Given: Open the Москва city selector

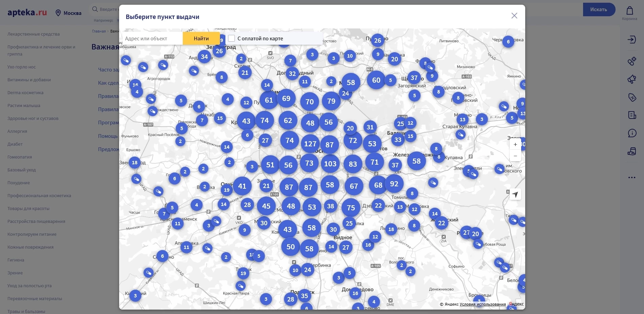Looking at the screenshot, I should (x=68, y=13).
